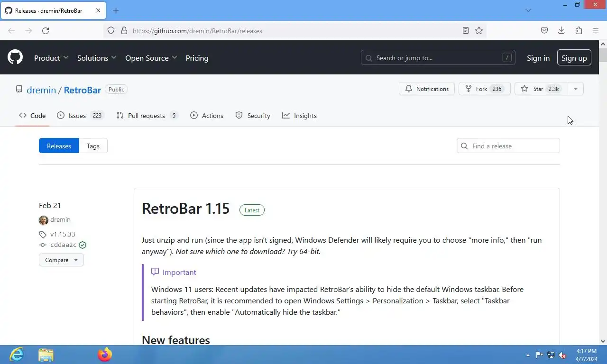Bookmark this page with the star icon
The width and height of the screenshot is (607, 364).
click(x=479, y=30)
